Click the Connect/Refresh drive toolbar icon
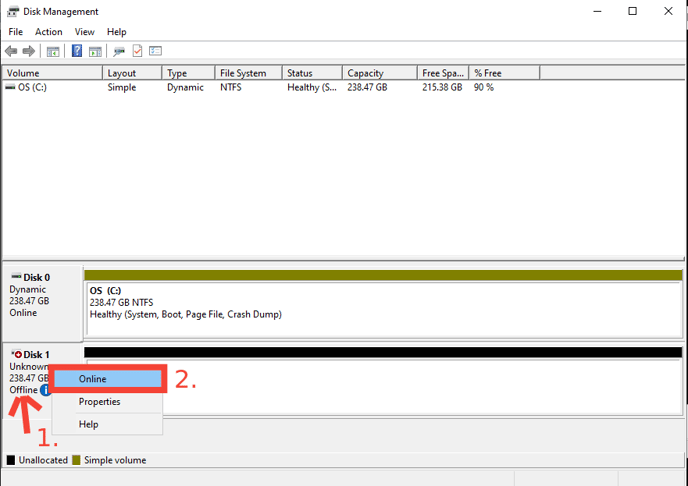688x486 pixels. 119,52
